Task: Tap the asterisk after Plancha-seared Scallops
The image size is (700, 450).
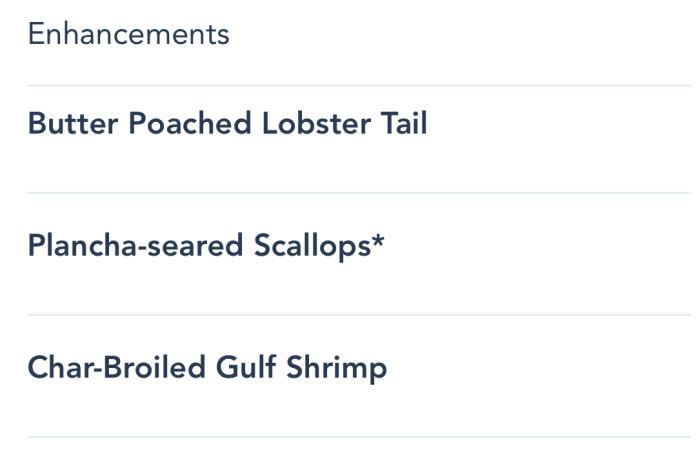Action: [378, 241]
